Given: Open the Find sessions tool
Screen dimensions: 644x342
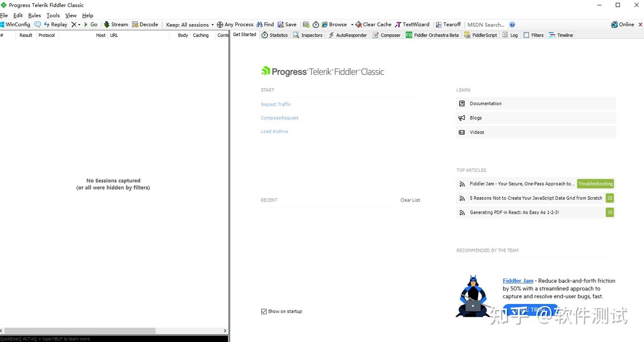Looking at the screenshot, I should tap(265, 25).
